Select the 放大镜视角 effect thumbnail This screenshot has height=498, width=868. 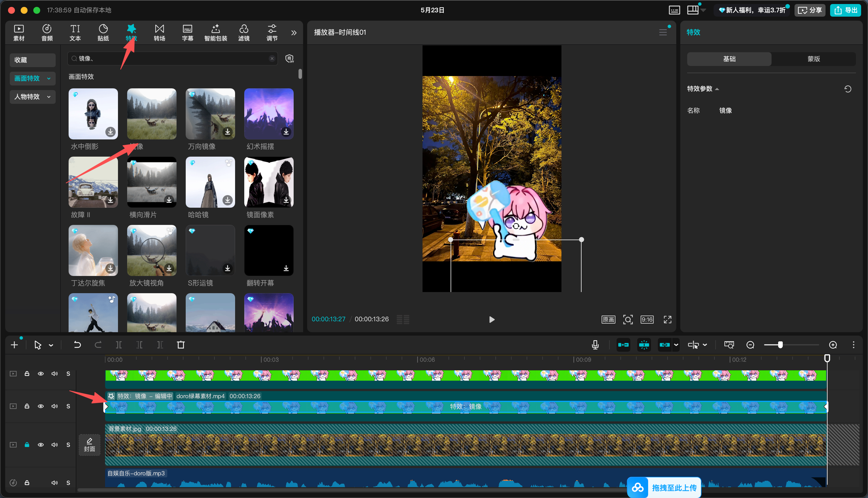[152, 250]
